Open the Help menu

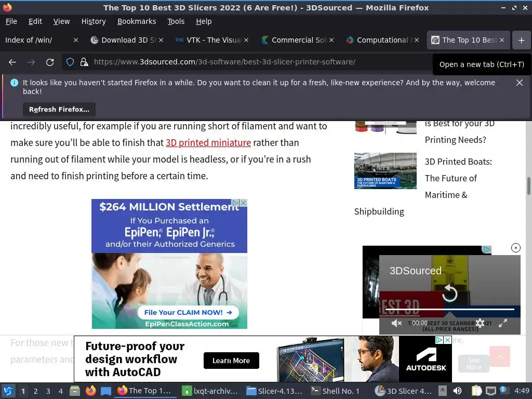click(204, 21)
